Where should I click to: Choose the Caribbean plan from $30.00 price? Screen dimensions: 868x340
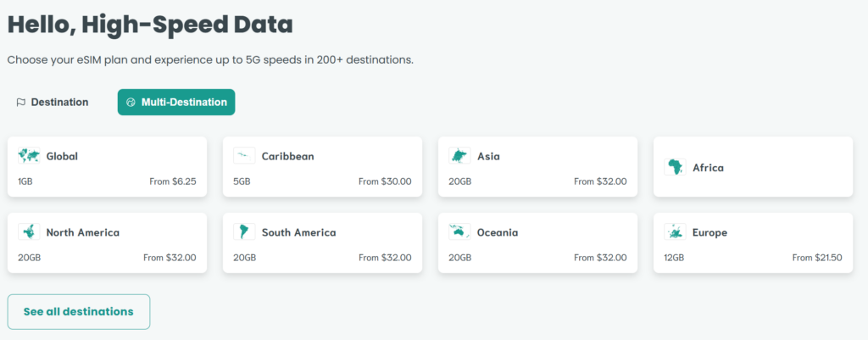pos(385,181)
